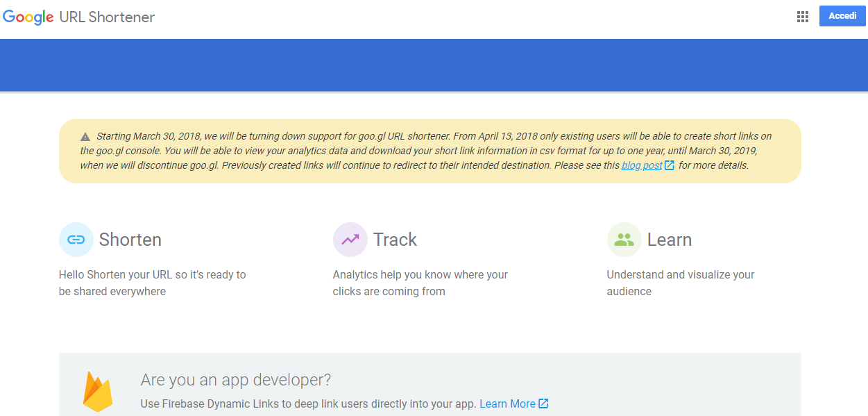Click the Shorten heading
This screenshot has width=868, height=416.
130,240
